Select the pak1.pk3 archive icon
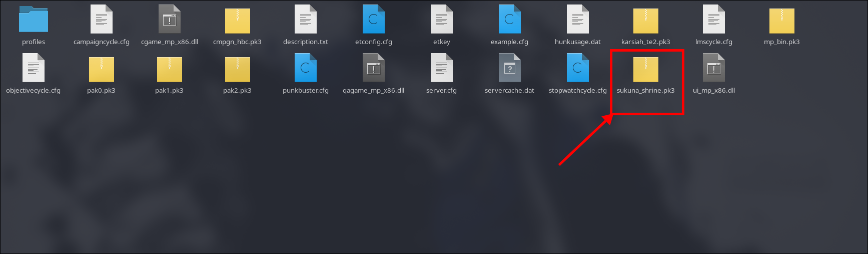 pos(170,70)
